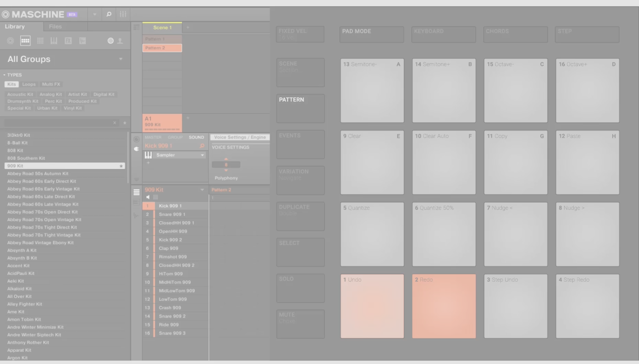Open quick browse magnifier next to Kick 909 1

(x=202, y=146)
